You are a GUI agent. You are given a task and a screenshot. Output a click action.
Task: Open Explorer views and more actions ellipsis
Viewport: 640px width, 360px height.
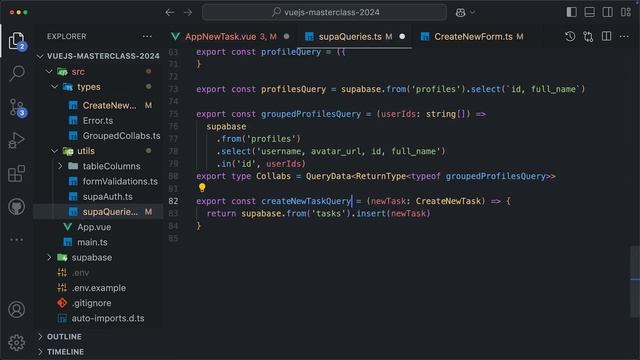click(147, 36)
